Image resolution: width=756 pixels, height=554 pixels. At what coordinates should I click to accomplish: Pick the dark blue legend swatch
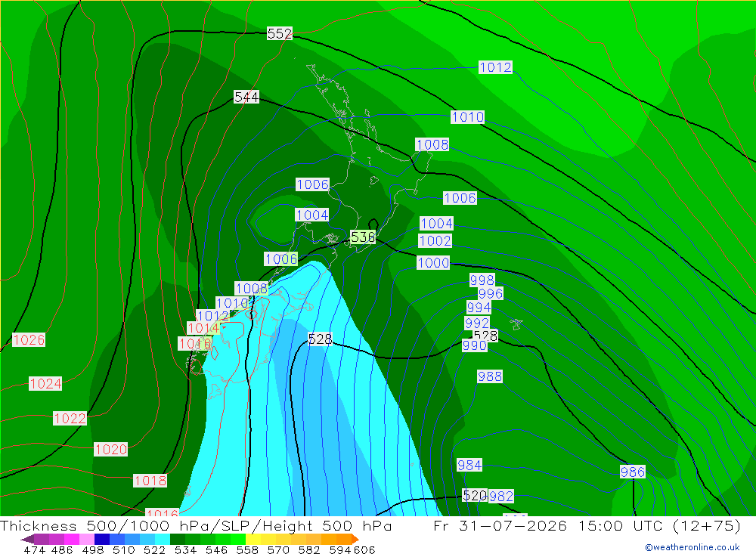pyautogui.click(x=102, y=539)
